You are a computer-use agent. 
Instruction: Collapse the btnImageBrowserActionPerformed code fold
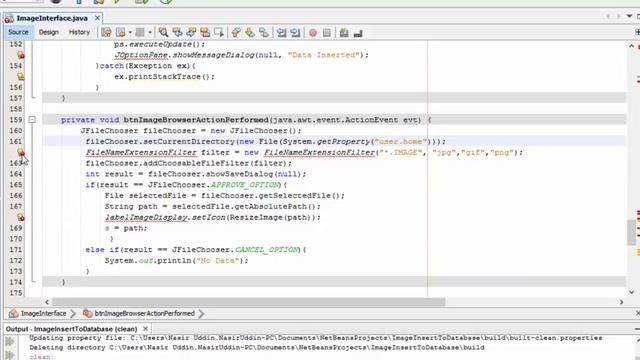point(32,120)
